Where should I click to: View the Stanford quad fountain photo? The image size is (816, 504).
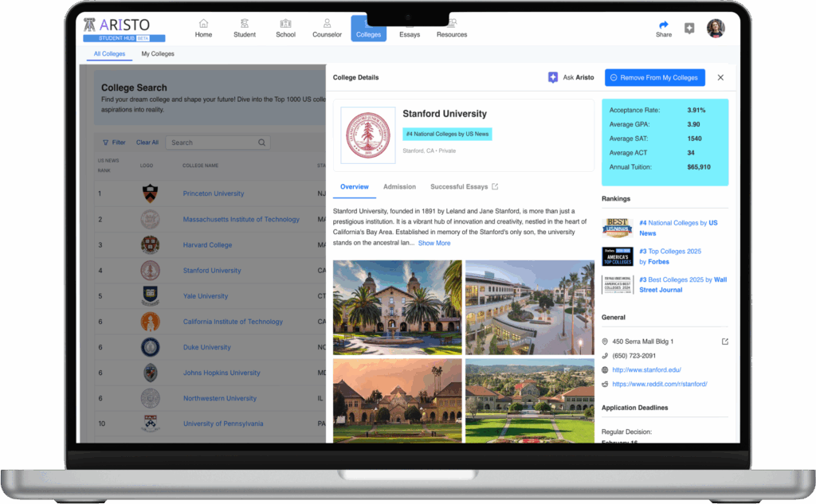point(397,307)
